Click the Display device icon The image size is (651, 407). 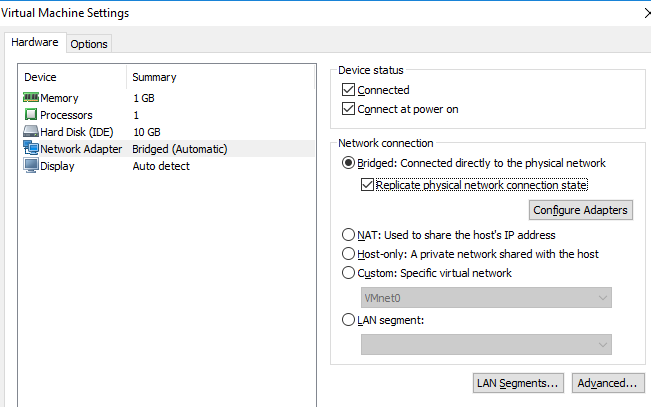tap(30, 166)
